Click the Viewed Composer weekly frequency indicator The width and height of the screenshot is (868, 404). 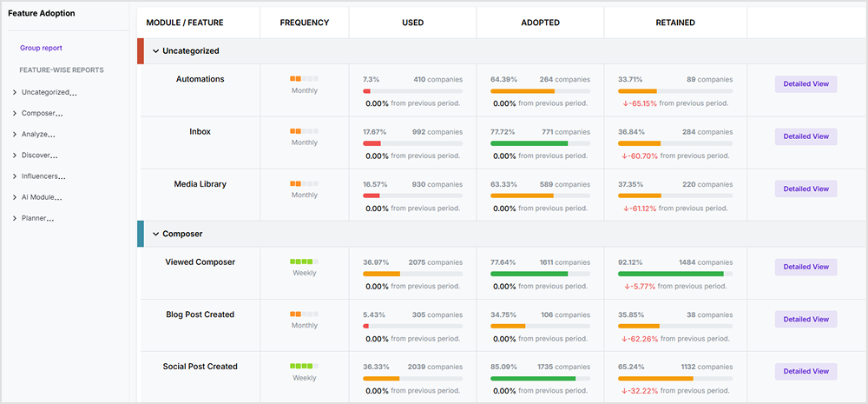[305, 262]
